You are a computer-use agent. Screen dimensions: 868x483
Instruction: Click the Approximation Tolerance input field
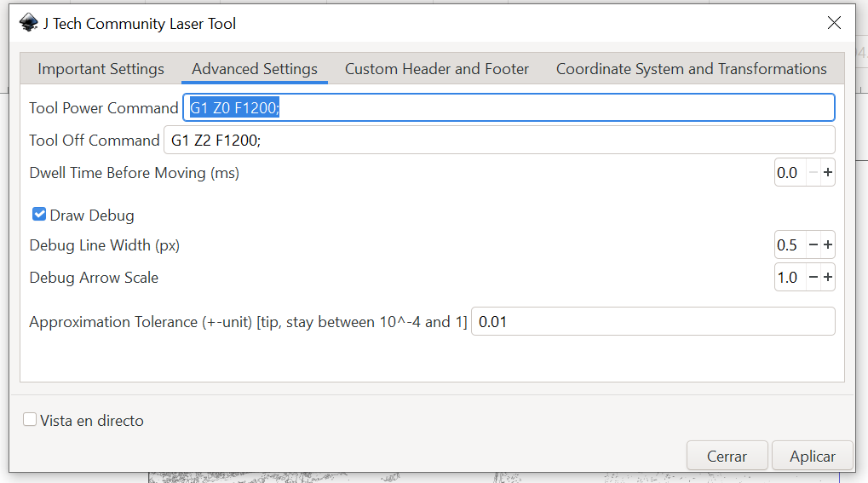pos(652,322)
